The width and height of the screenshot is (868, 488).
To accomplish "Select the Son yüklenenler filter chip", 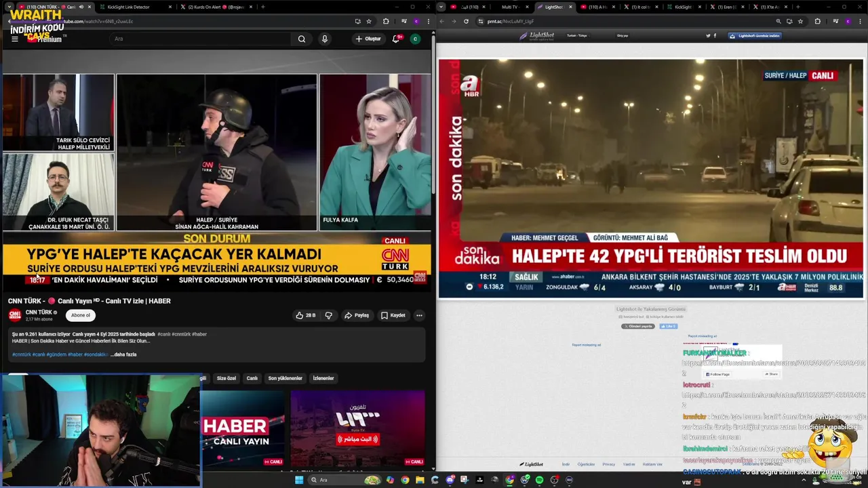I will pyautogui.click(x=285, y=378).
